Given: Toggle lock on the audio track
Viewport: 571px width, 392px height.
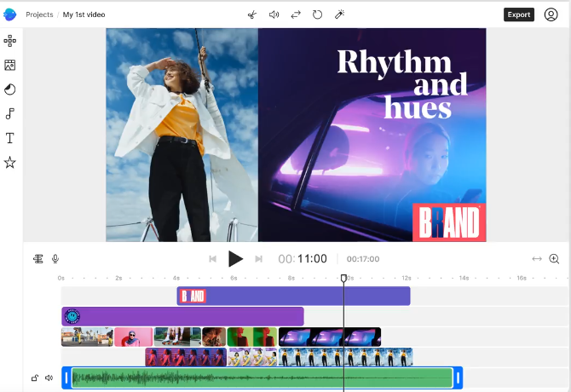Looking at the screenshot, I should coord(35,378).
